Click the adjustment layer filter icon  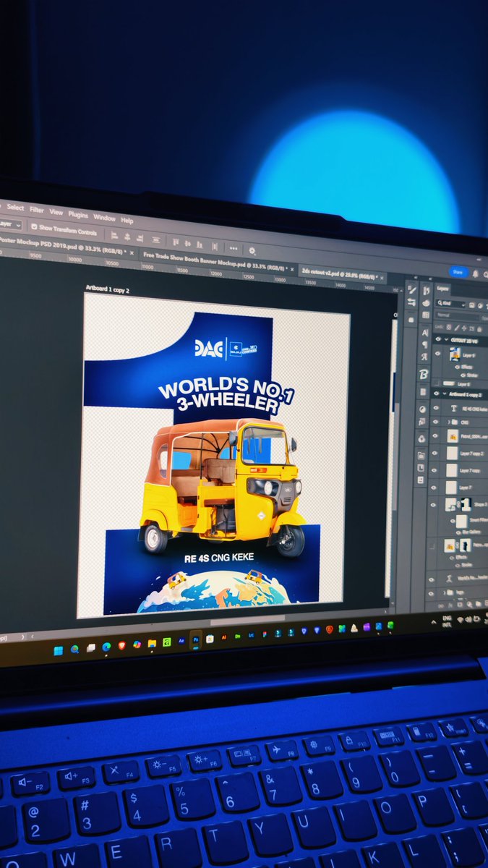480,306
